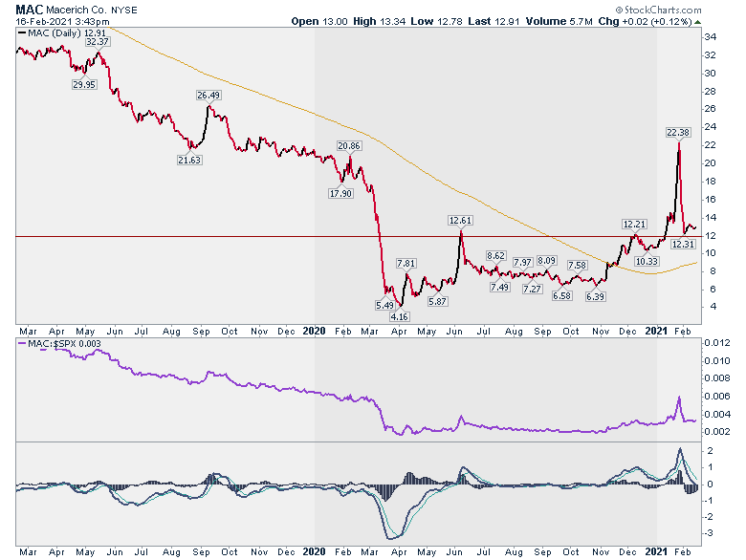Click the Open 13.00 value

319,21
